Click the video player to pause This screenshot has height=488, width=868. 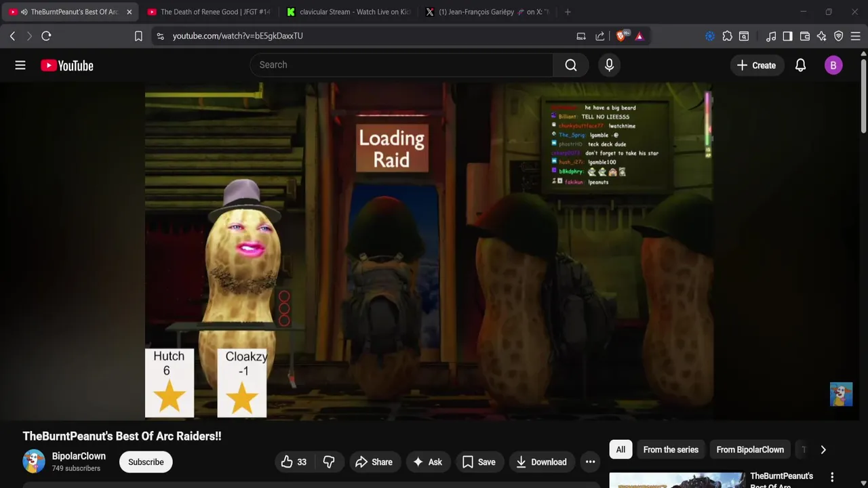429,251
